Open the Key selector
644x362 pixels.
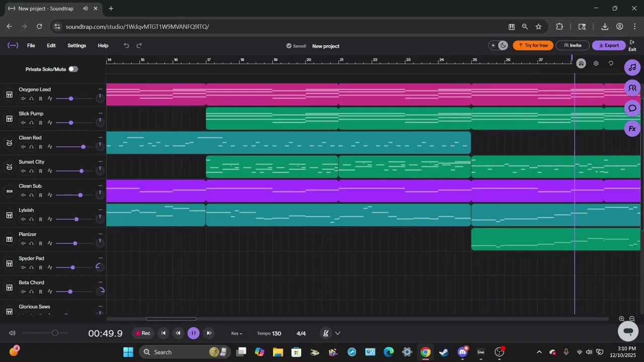pos(236,333)
